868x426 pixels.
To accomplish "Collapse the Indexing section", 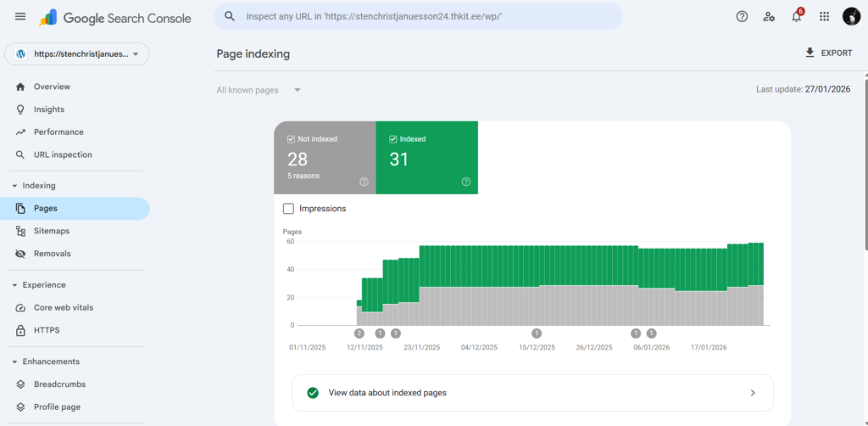I will pyautogui.click(x=14, y=186).
